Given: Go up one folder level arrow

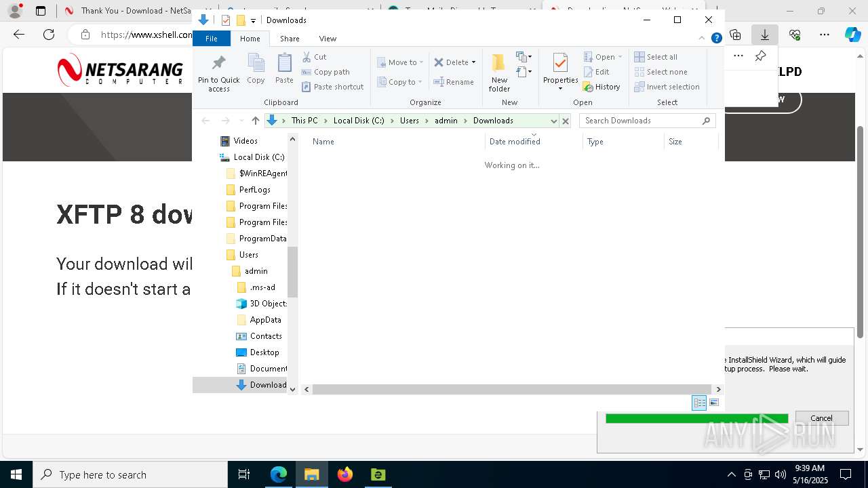Looking at the screenshot, I should [x=256, y=121].
